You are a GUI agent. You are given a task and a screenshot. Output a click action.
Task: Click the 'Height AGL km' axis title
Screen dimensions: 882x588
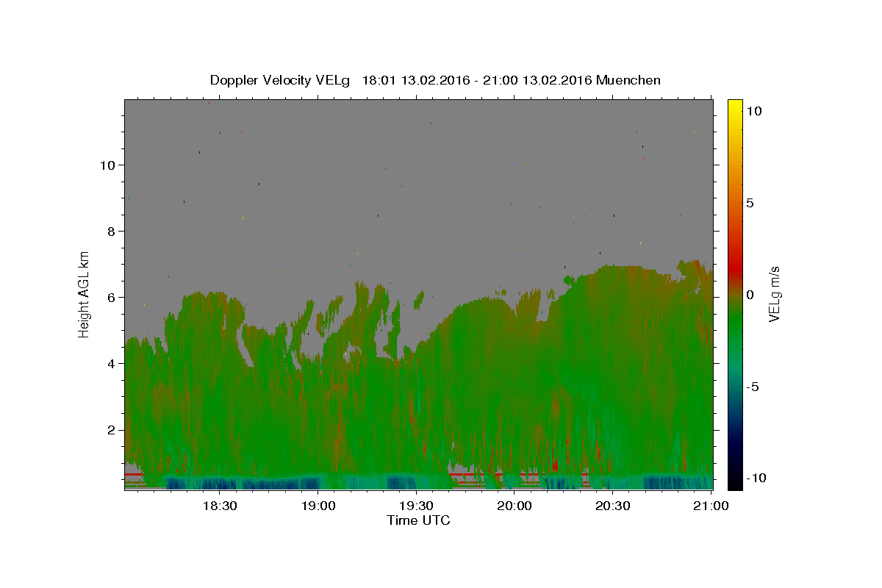click(x=85, y=294)
